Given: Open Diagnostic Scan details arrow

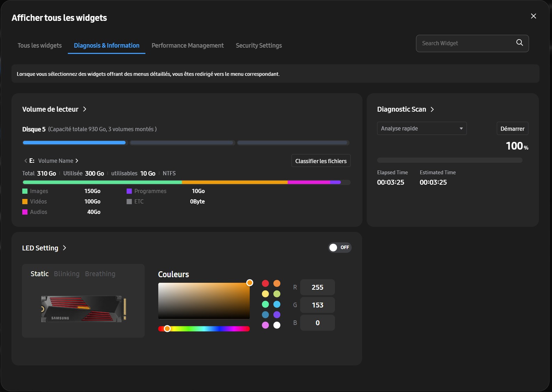Looking at the screenshot, I should pyautogui.click(x=432, y=110).
